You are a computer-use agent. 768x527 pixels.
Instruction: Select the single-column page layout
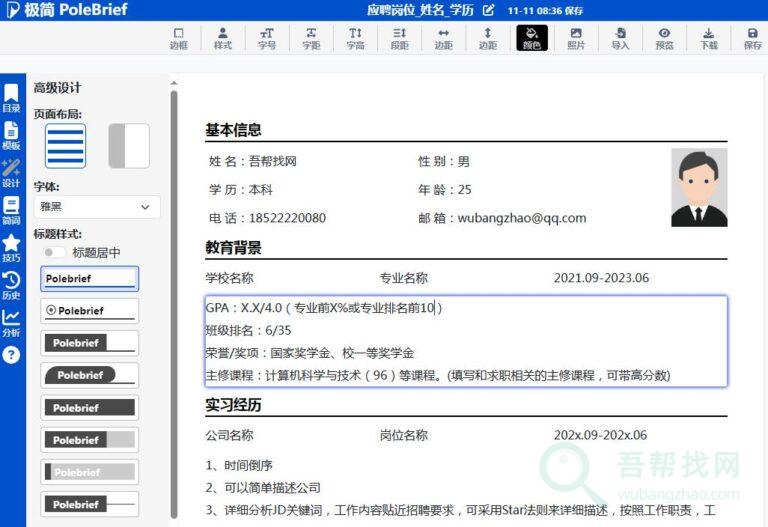pyautogui.click(x=66, y=146)
